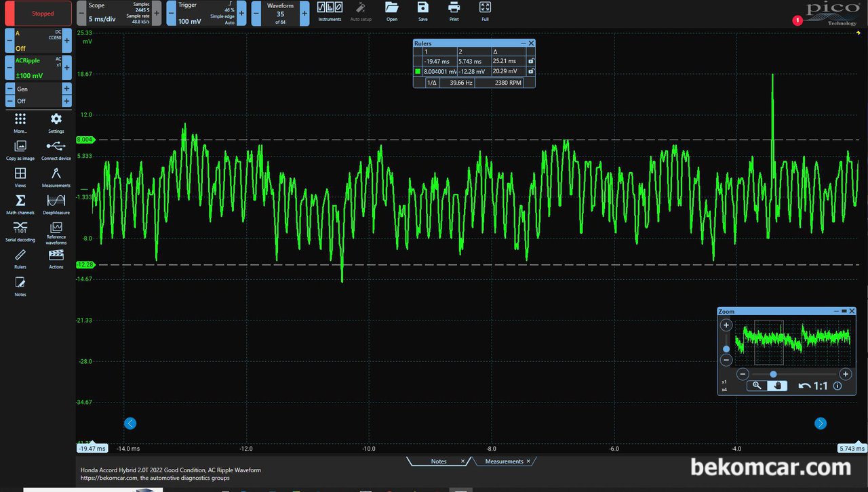The height and width of the screenshot is (492, 868).
Task: Raise the Trigger level with plus
Action: click(241, 13)
